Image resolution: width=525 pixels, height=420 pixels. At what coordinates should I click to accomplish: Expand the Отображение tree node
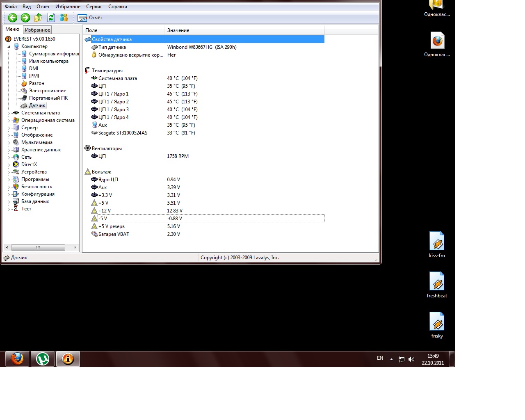9,135
